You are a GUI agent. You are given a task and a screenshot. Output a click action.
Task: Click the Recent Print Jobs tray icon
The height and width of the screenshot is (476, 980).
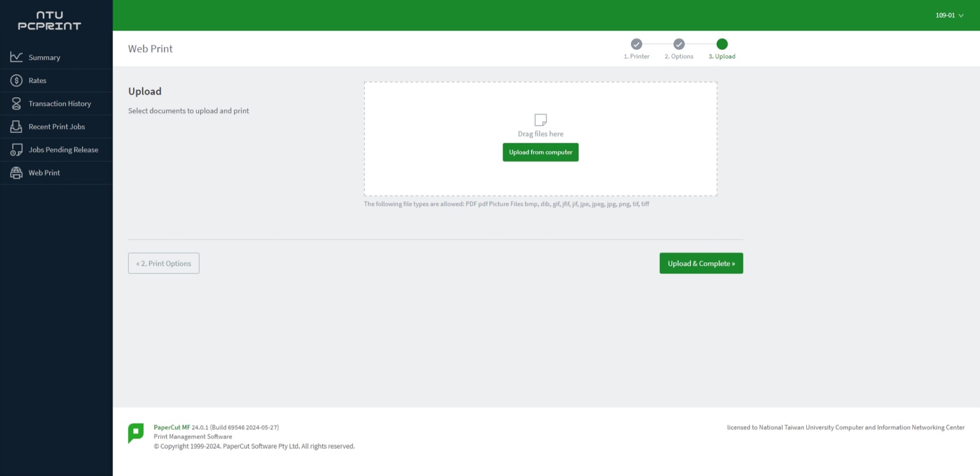(x=16, y=127)
